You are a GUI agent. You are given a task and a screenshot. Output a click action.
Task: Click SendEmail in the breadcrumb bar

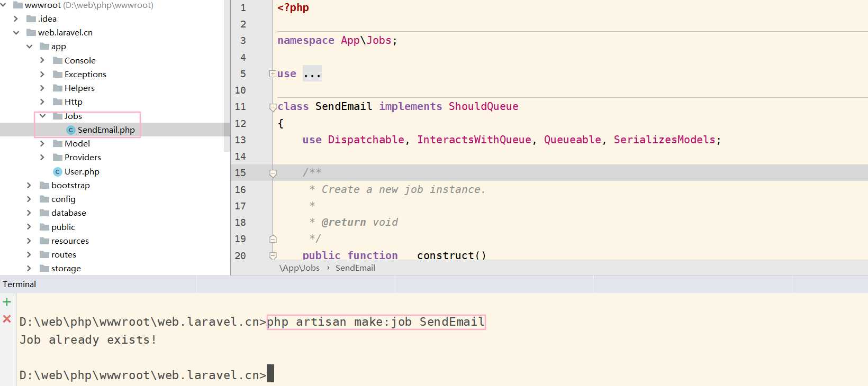355,268
